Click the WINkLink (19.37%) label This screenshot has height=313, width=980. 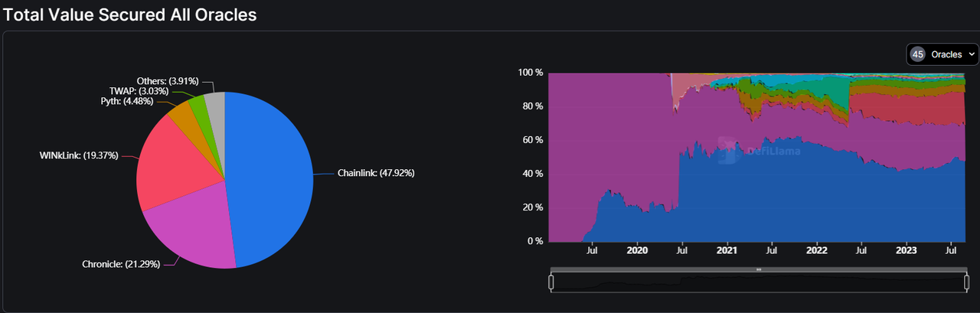78,155
